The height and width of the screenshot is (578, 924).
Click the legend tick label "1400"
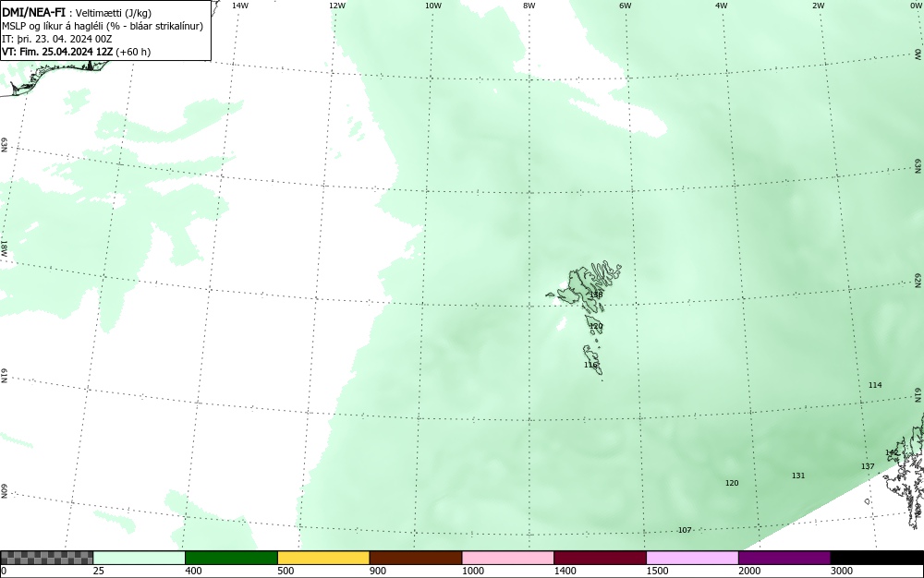coord(565,571)
